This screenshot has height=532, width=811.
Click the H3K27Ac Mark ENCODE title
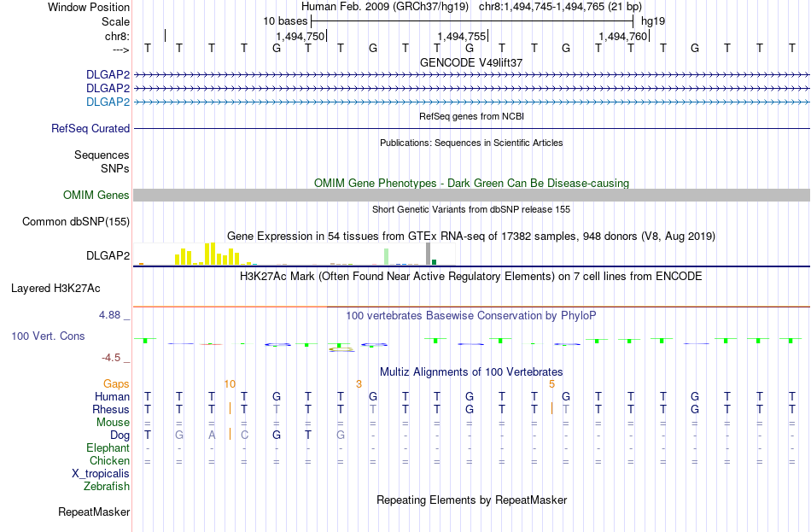(471, 277)
